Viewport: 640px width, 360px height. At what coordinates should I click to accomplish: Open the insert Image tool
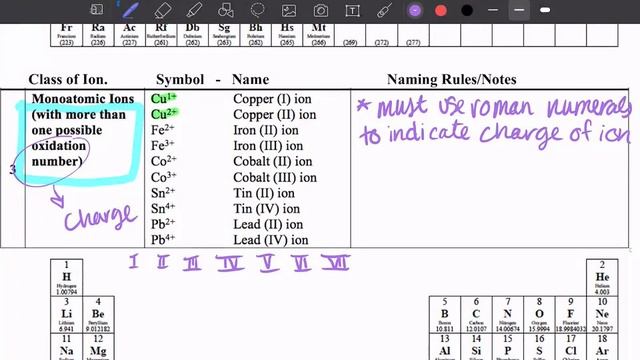pos(289,11)
